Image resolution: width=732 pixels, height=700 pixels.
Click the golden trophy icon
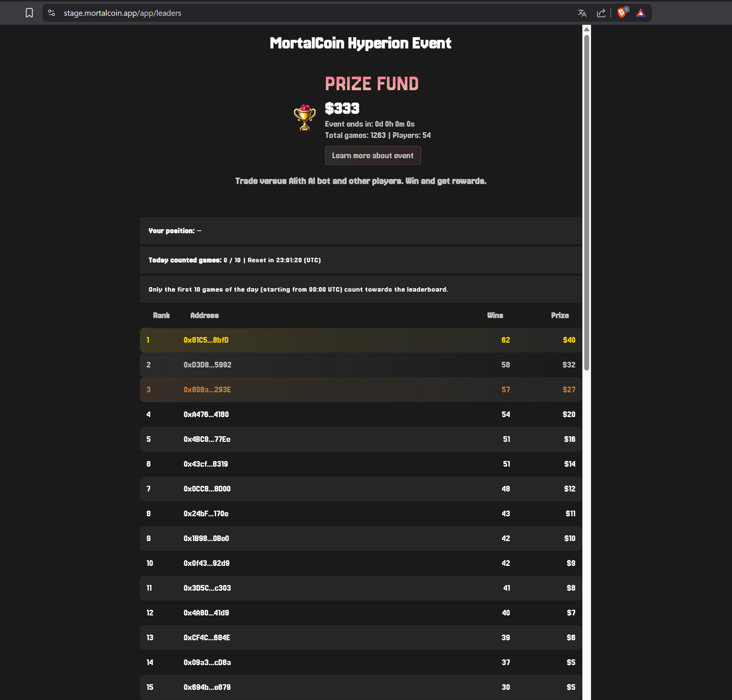305,118
